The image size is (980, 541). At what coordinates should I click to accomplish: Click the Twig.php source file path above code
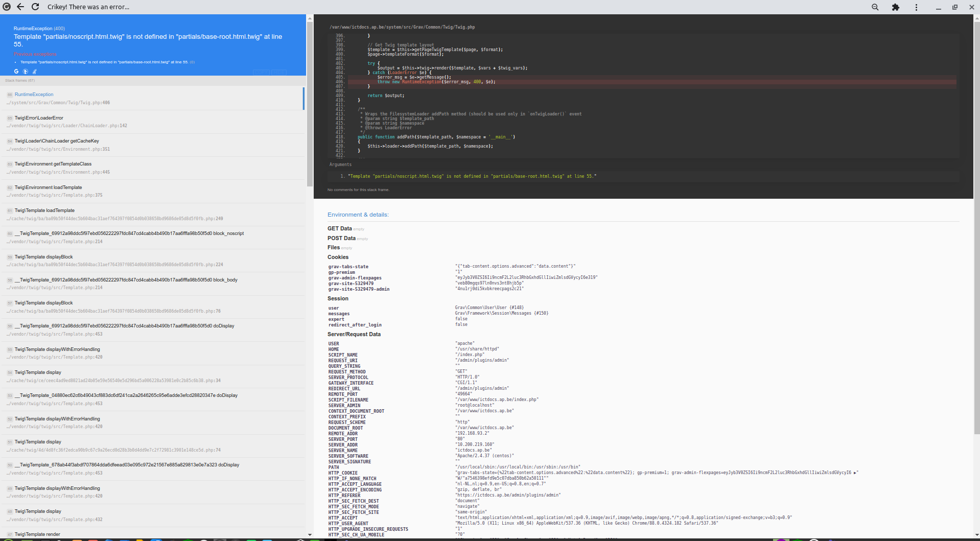click(402, 27)
